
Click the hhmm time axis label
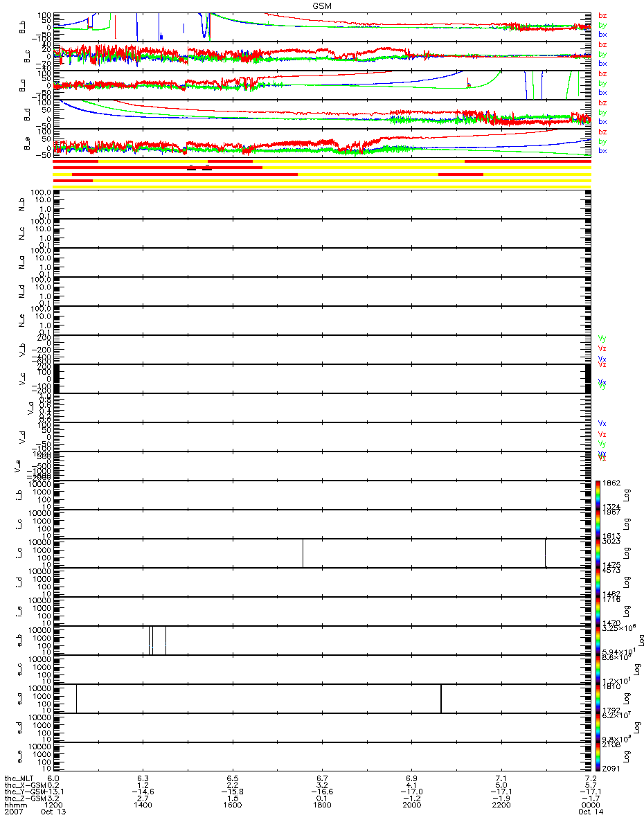coord(15,806)
